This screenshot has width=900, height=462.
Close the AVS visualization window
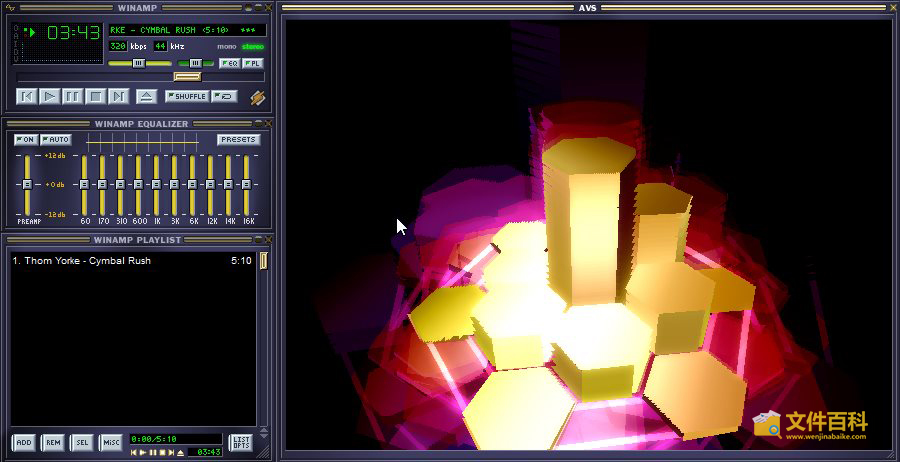click(894, 7)
